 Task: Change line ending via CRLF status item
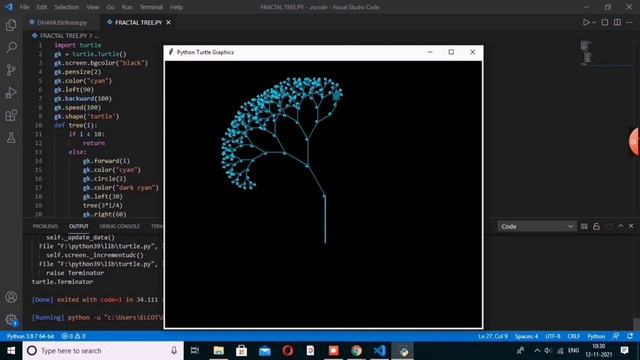coord(574,336)
